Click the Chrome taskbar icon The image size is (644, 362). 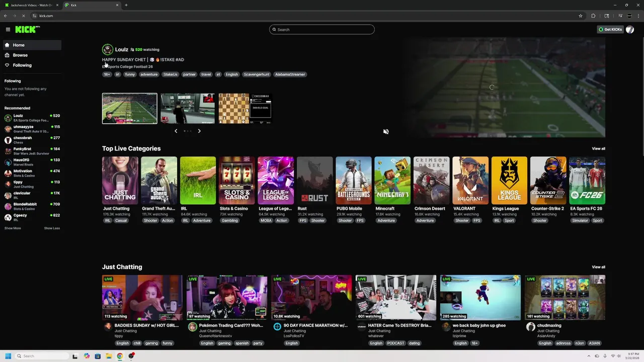(120, 356)
